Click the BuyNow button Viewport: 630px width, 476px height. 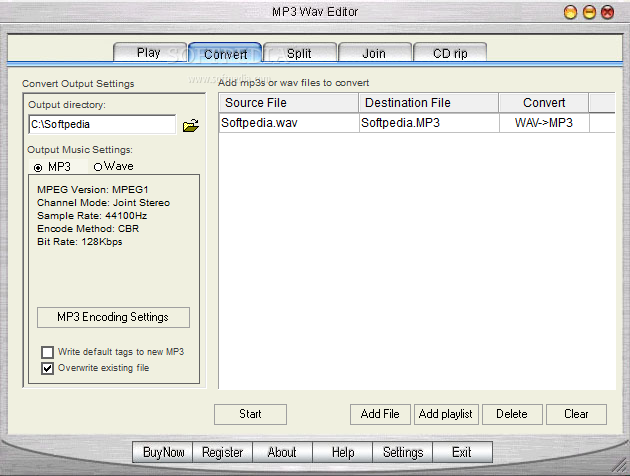163,452
